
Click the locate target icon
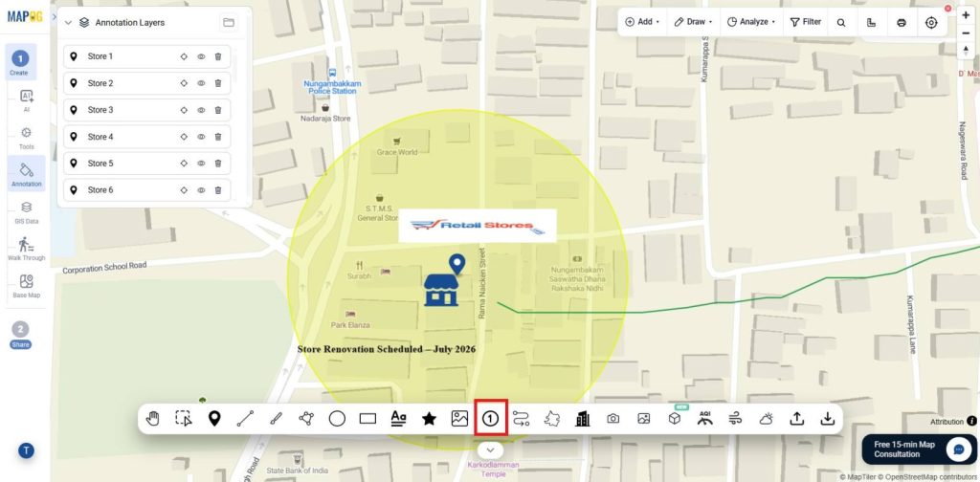pos(931,23)
